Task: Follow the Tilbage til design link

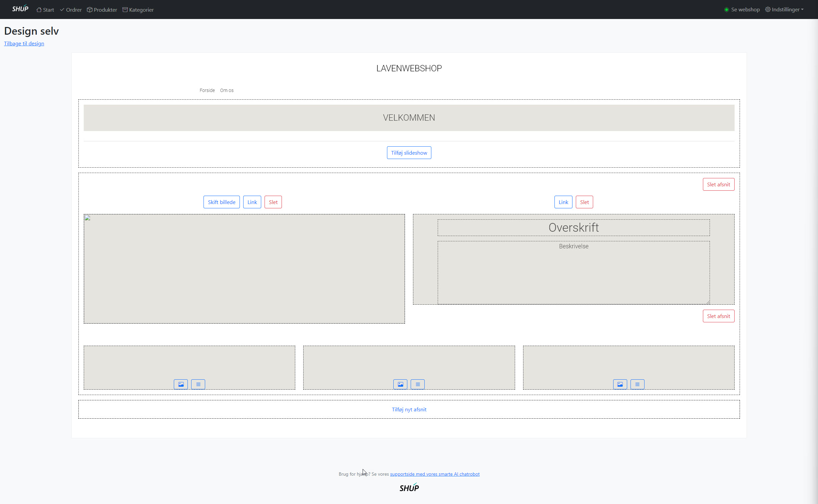Action: [x=24, y=43]
